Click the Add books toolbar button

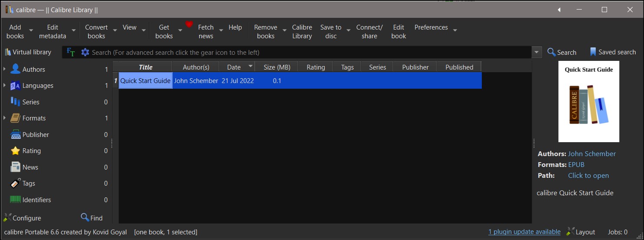15,31
